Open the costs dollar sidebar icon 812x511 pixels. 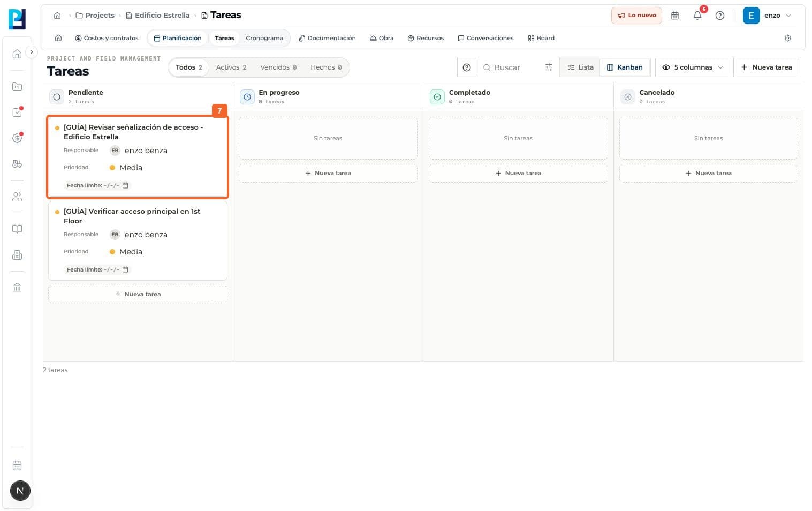coord(17,138)
